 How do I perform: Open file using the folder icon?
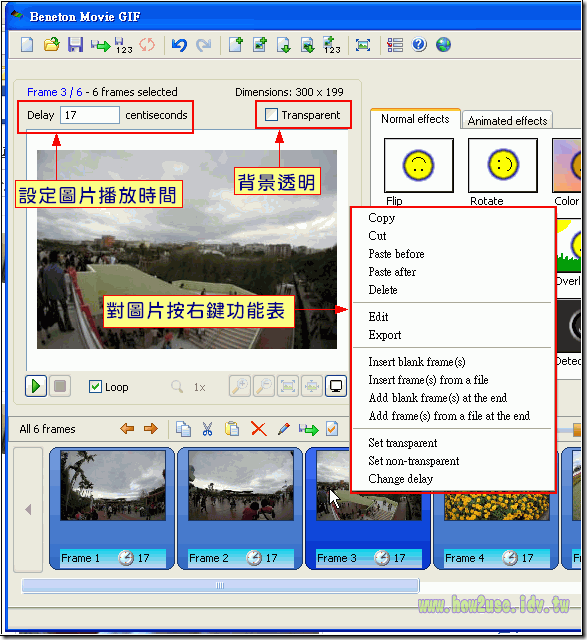click(x=52, y=44)
